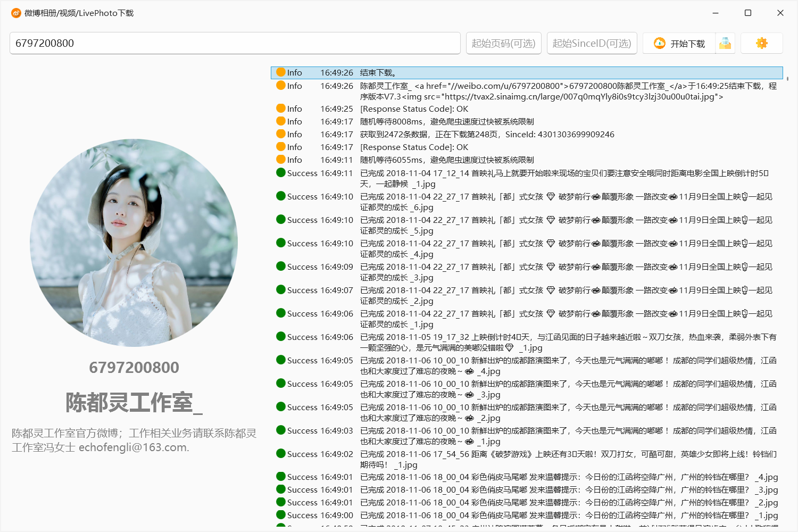Select the 16:49:06 首映礼「都」式女孩 _1.jpg row
This screenshot has width=798, height=532.
click(527, 319)
